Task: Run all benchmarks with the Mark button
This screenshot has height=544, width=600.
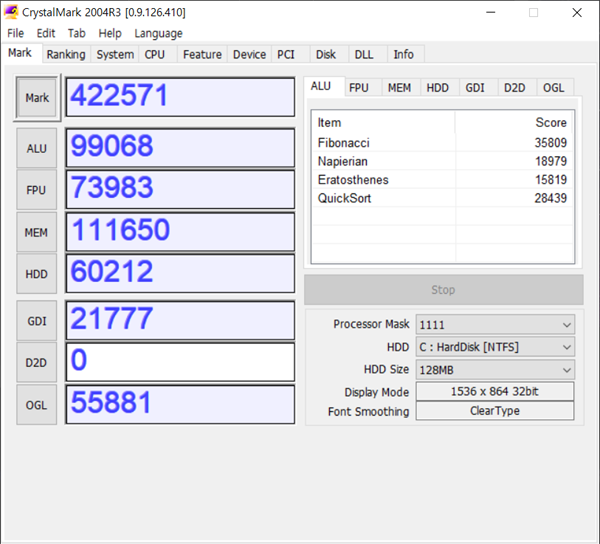Action: point(37,98)
